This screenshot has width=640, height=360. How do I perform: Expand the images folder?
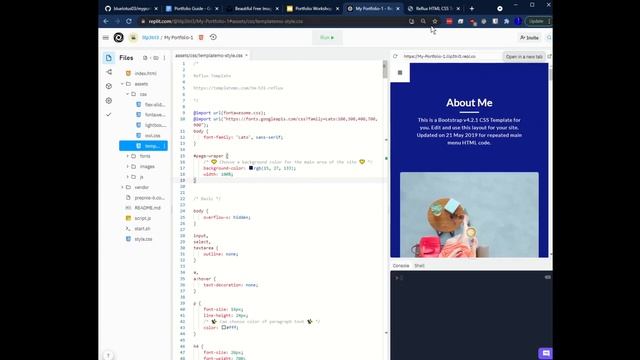click(127, 167)
